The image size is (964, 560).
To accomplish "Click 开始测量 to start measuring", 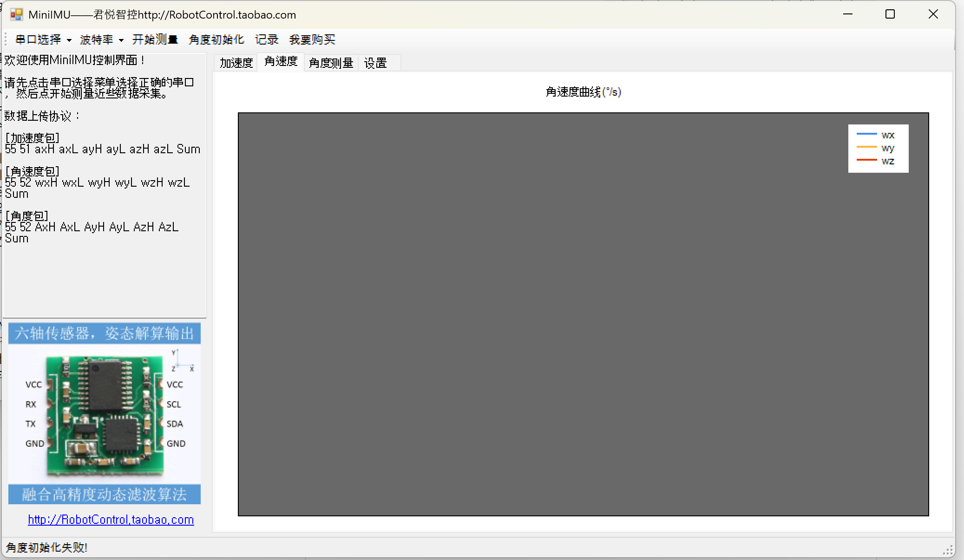I will pos(155,39).
